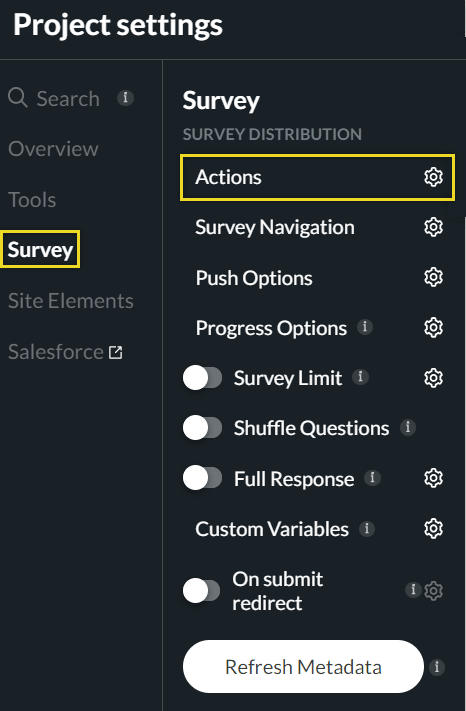Turn on Shuffle Questions toggle

tap(203, 428)
